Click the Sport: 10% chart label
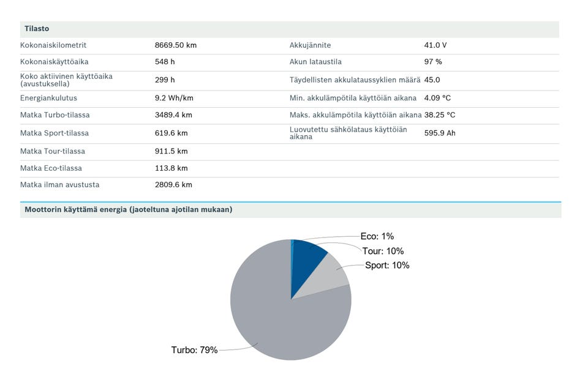The width and height of the screenshot is (588, 391). [x=387, y=265]
